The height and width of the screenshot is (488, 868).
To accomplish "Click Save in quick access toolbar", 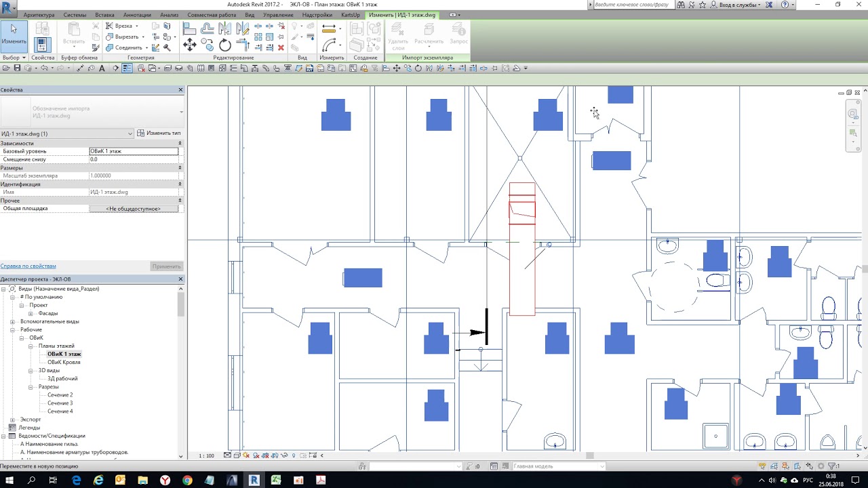I will (x=17, y=68).
